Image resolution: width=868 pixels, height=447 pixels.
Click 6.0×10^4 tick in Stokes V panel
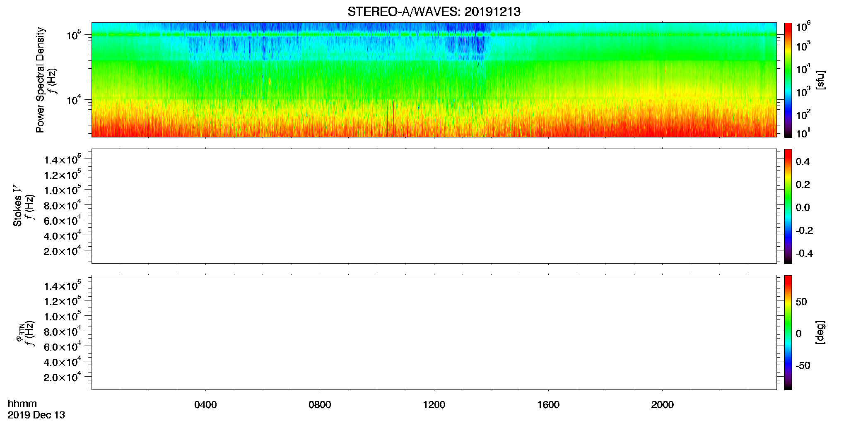click(63, 220)
